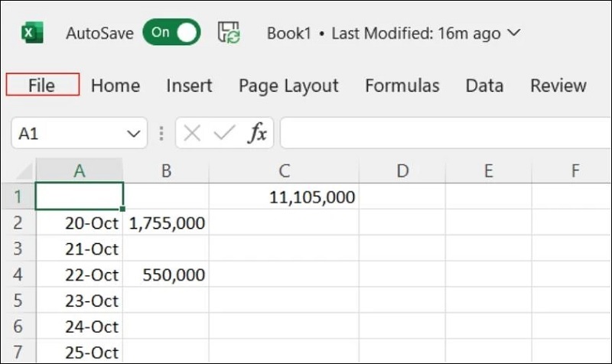Click the Enter checkmark in formula bar
612x364 pixels.
[224, 134]
